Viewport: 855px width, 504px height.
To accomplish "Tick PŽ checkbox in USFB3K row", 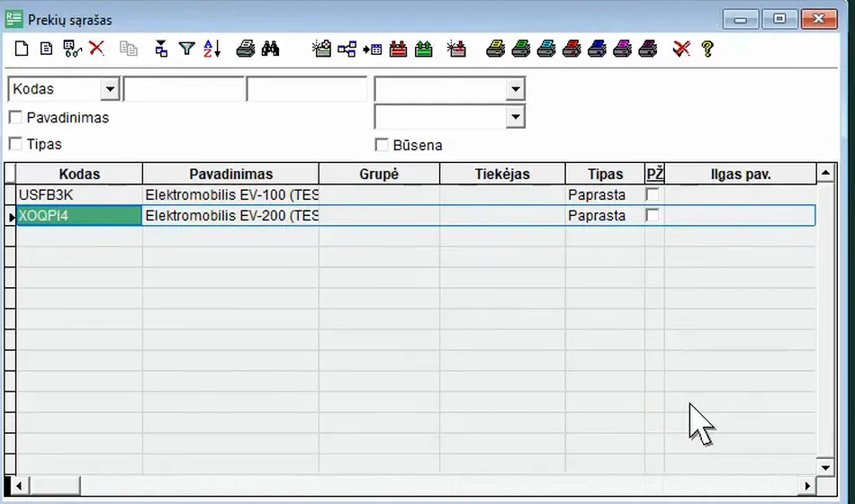I will (652, 194).
